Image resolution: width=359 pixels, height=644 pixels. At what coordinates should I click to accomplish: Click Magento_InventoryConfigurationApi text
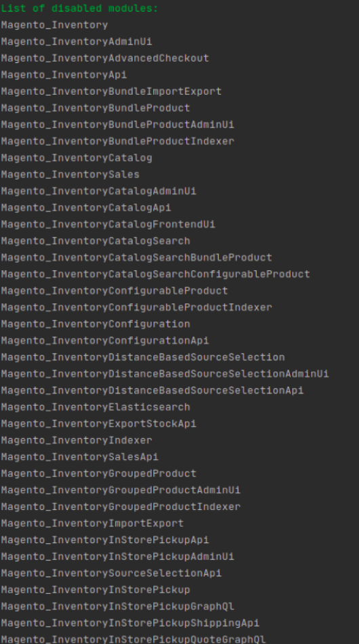coord(105,341)
